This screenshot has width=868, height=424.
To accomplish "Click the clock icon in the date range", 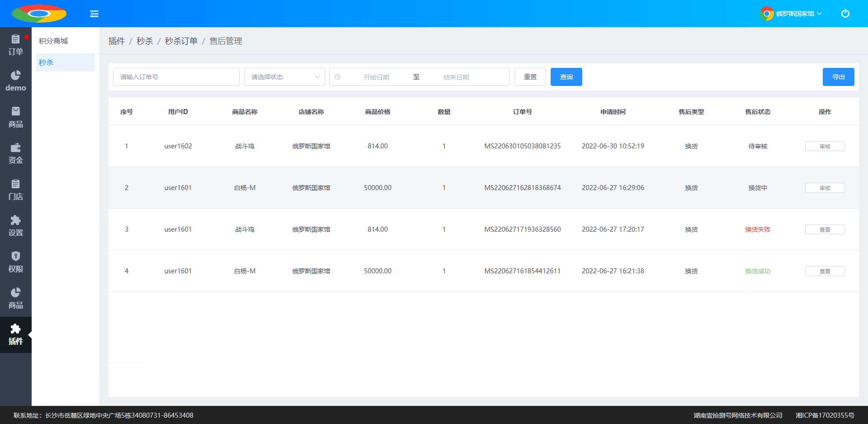I will tap(337, 77).
